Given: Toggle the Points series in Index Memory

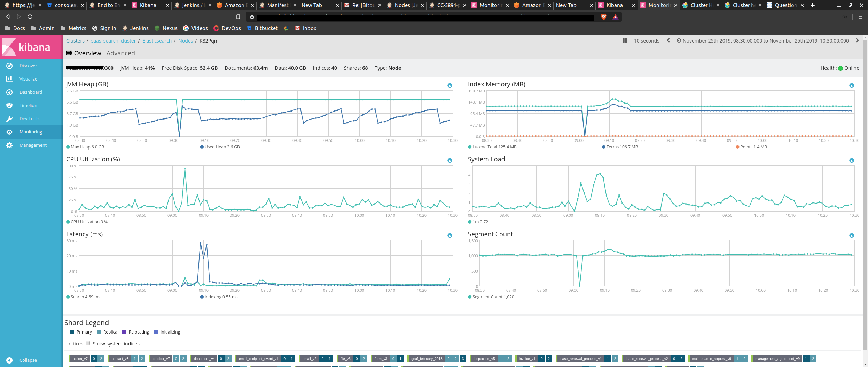Looking at the screenshot, I should click(751, 147).
